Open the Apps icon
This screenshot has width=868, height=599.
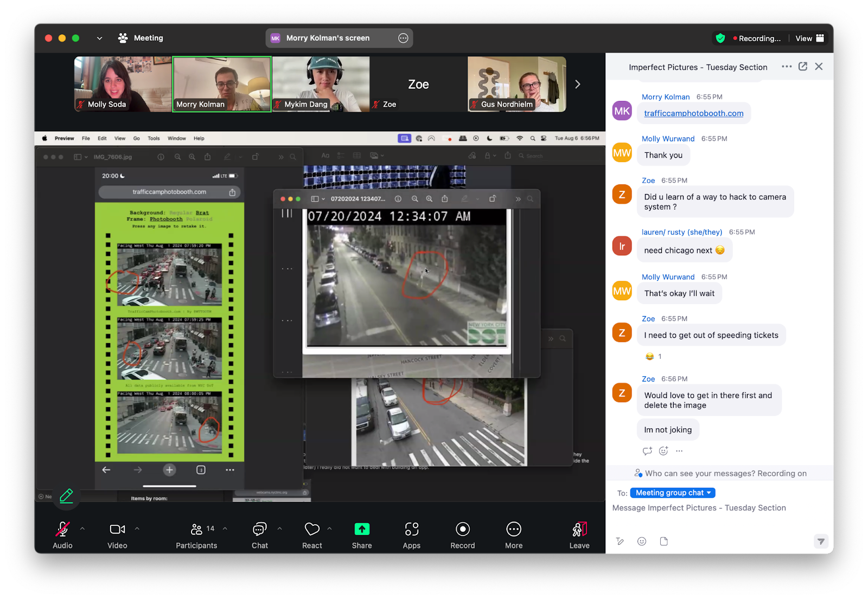(412, 529)
